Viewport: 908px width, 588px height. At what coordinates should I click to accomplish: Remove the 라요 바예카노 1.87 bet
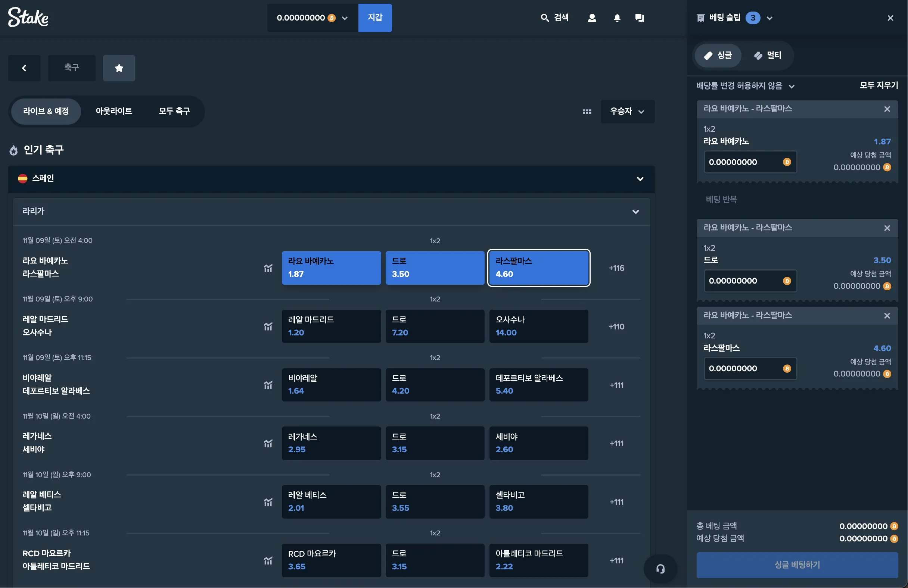click(887, 109)
